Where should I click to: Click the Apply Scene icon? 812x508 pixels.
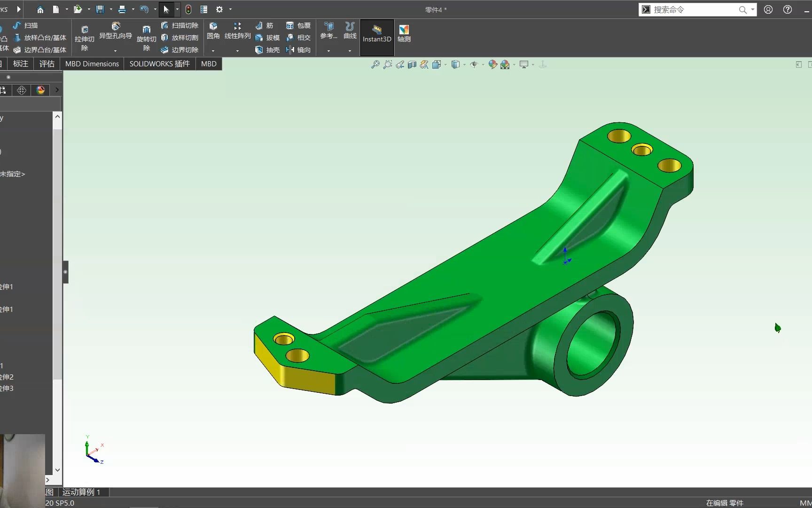click(x=505, y=64)
